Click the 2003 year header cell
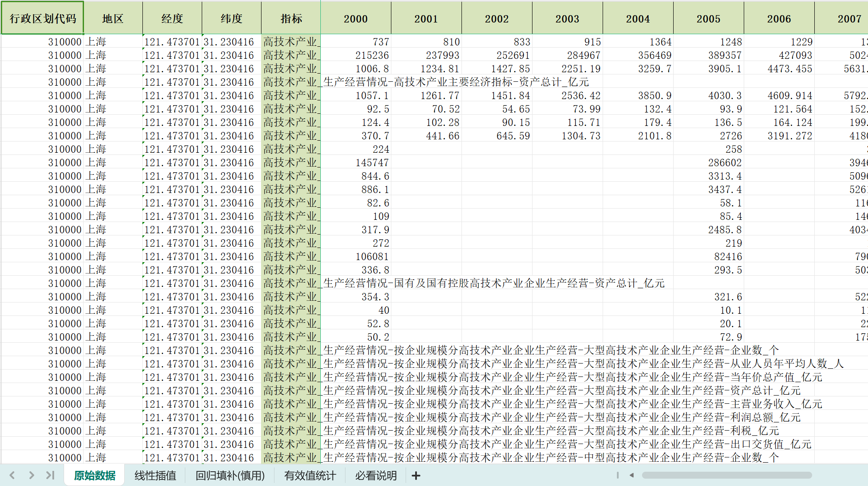The image size is (868, 486). 567,19
